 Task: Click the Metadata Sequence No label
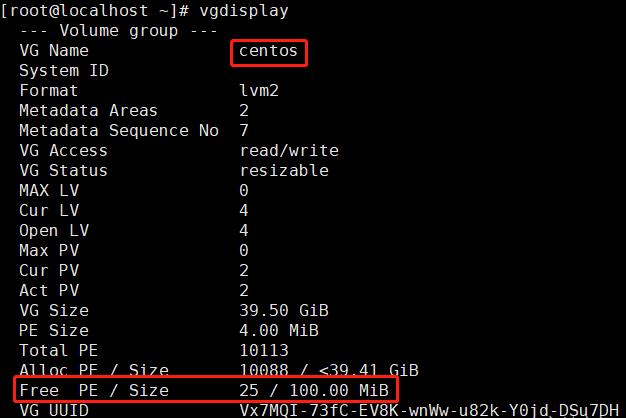[x=119, y=131]
